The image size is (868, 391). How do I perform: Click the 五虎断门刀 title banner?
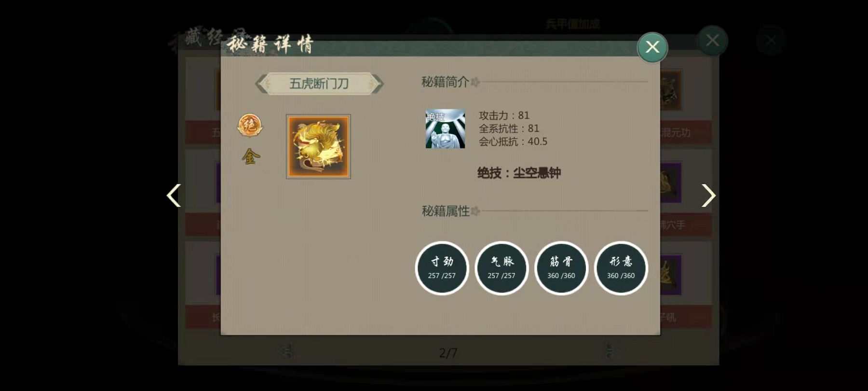tap(319, 84)
